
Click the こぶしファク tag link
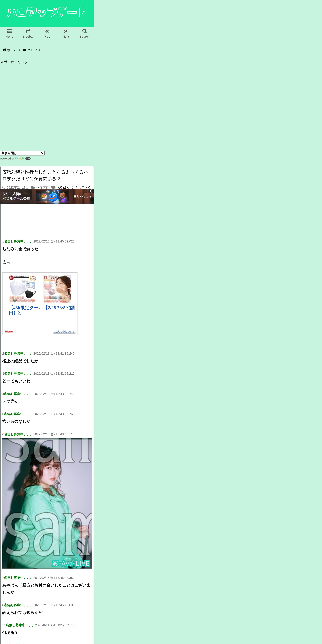click(x=82, y=187)
